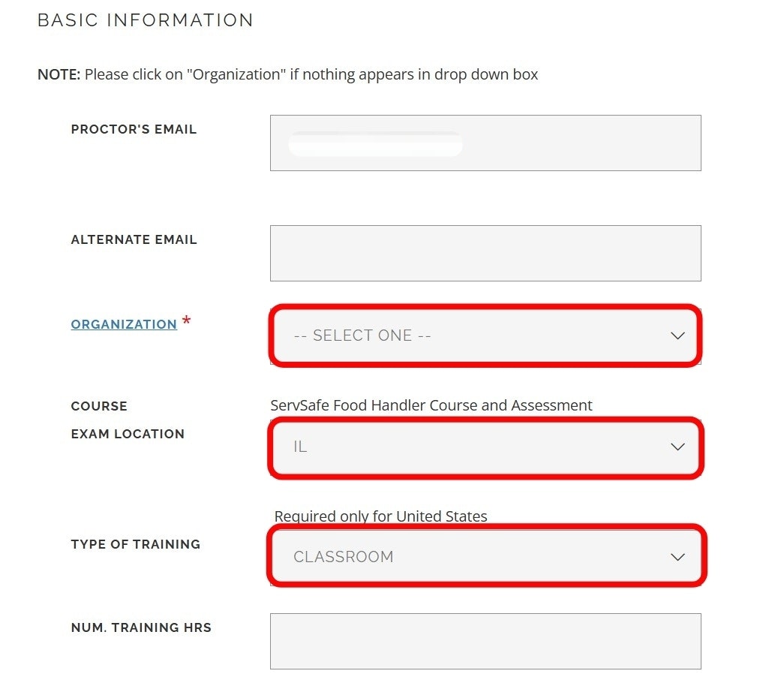The image size is (784, 692).
Task: Focus the Proctor's Email input field
Action: 485,143
